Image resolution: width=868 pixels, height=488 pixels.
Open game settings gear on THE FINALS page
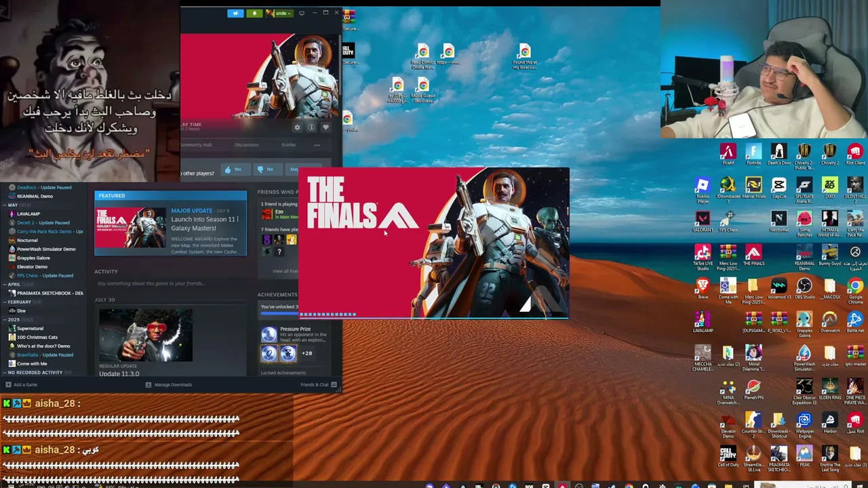click(x=297, y=127)
